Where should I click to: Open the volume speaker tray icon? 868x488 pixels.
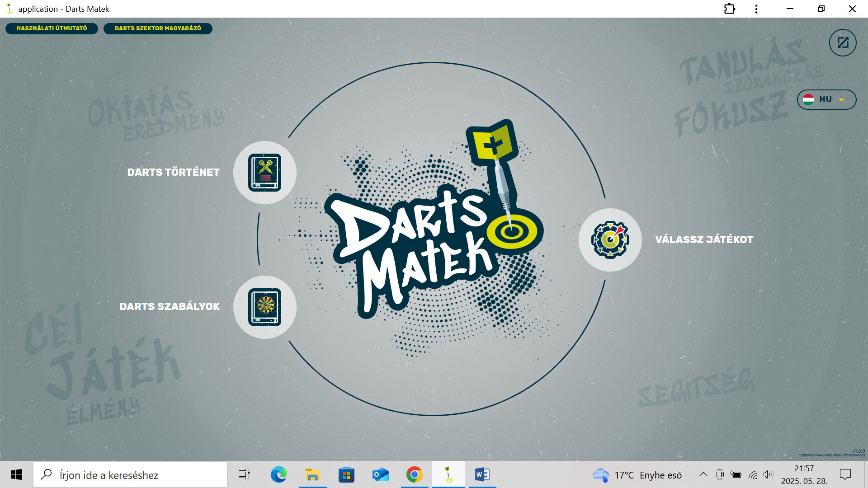coord(768,474)
